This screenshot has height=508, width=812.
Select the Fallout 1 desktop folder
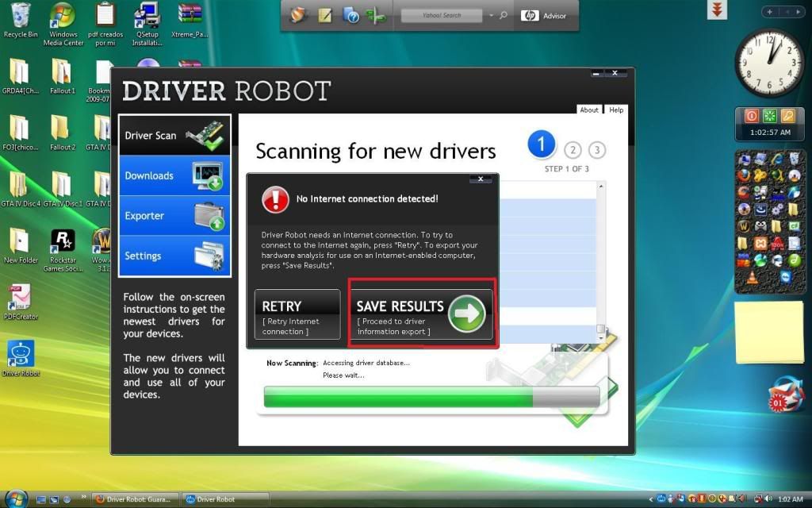point(62,77)
